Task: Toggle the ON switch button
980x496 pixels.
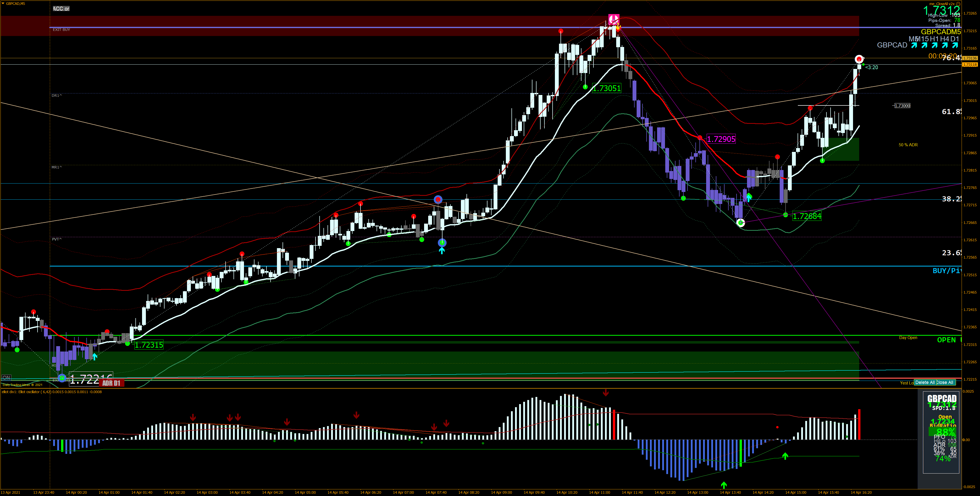Action: point(6,377)
